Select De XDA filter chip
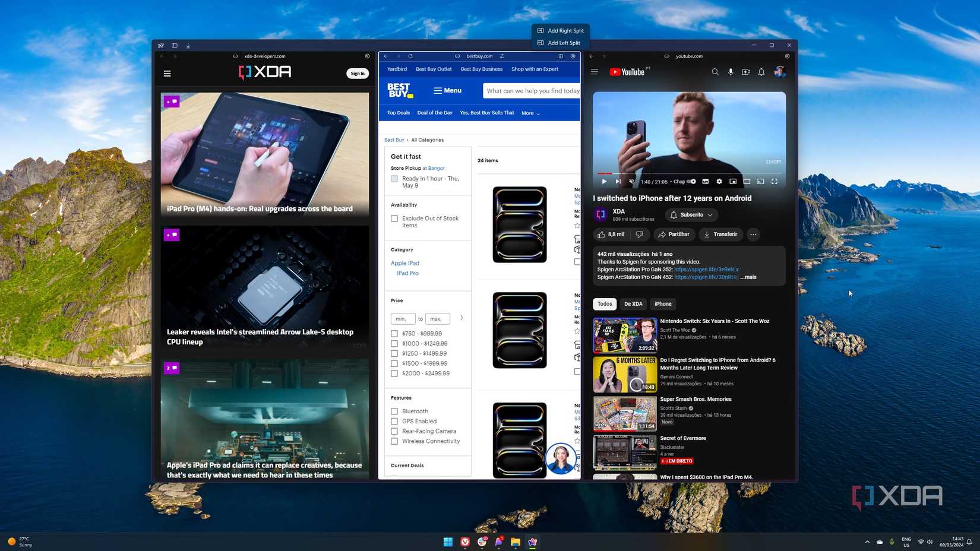Screen dimensions: 980x551 point(633,304)
